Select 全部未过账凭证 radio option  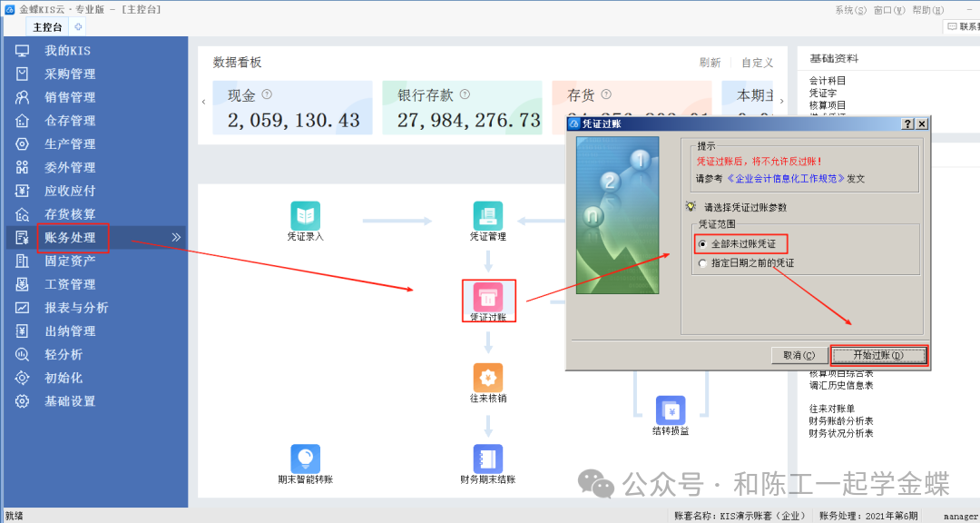pyautogui.click(x=702, y=244)
